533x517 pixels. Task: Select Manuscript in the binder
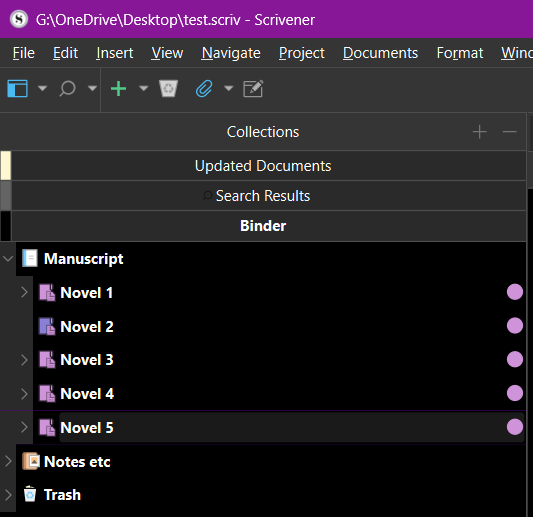tap(84, 259)
